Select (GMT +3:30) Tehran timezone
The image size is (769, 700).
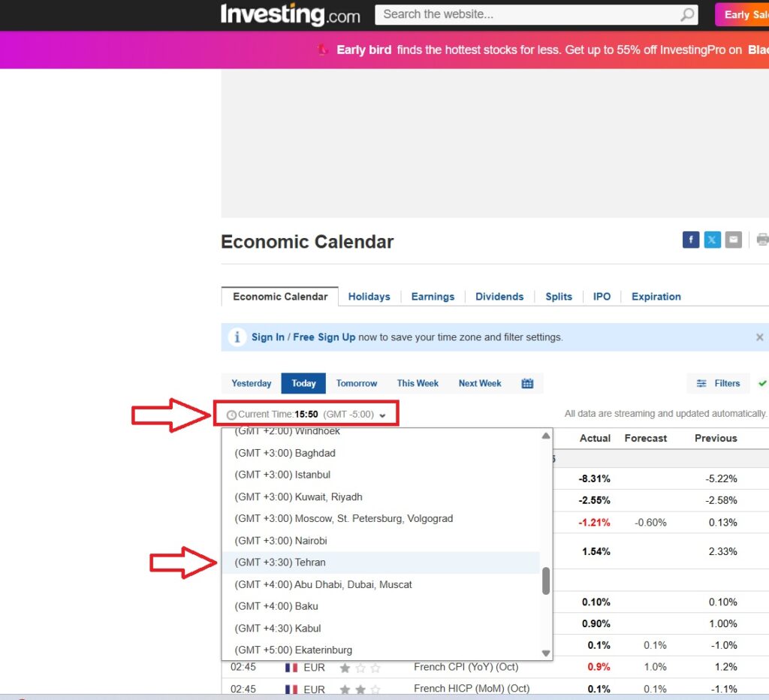[280, 563]
